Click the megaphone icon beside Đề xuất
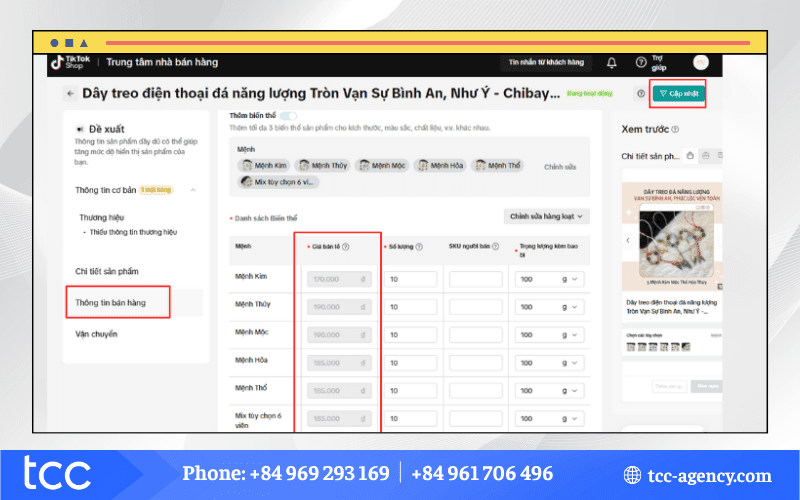This screenshot has height=500, width=800. coord(80,129)
